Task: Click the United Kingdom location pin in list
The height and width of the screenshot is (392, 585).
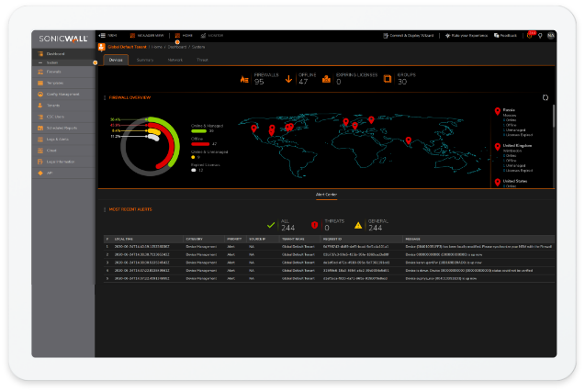Action: [498, 147]
